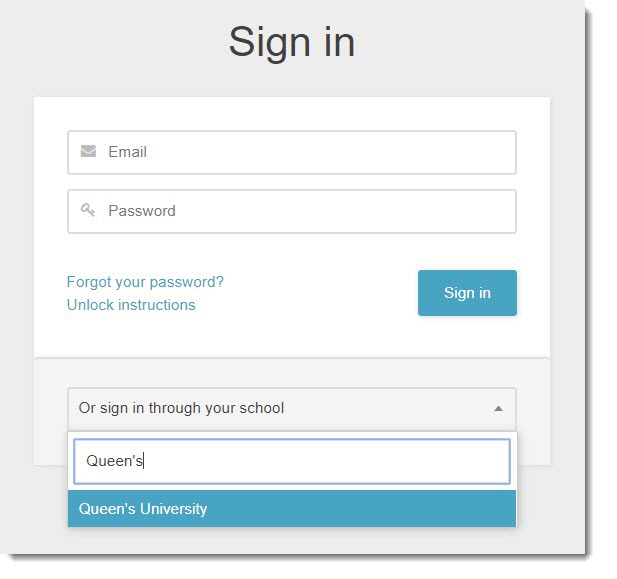This screenshot has height=579, width=617.
Task: Follow the "Unlock instructions" link
Action: (x=131, y=305)
